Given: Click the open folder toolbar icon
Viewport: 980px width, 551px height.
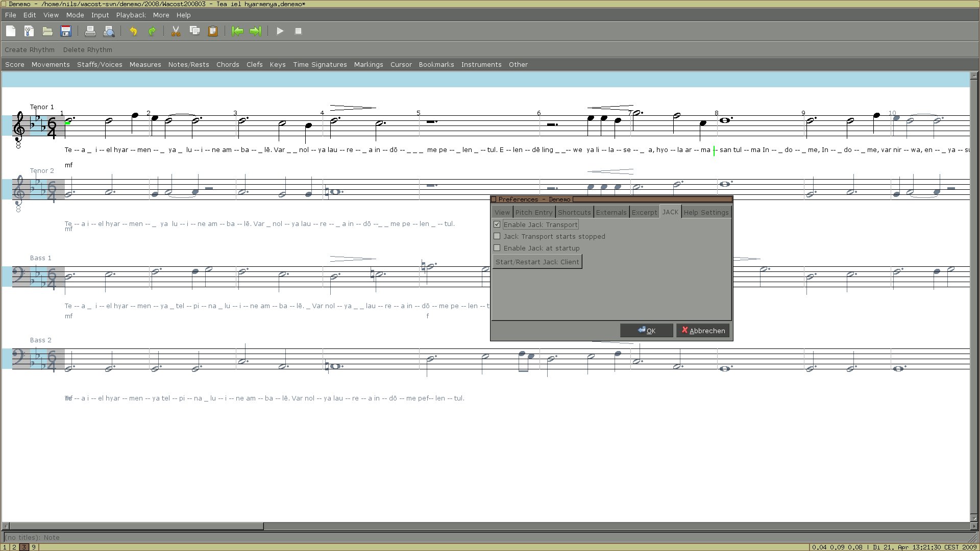Looking at the screenshot, I should pyautogui.click(x=47, y=31).
